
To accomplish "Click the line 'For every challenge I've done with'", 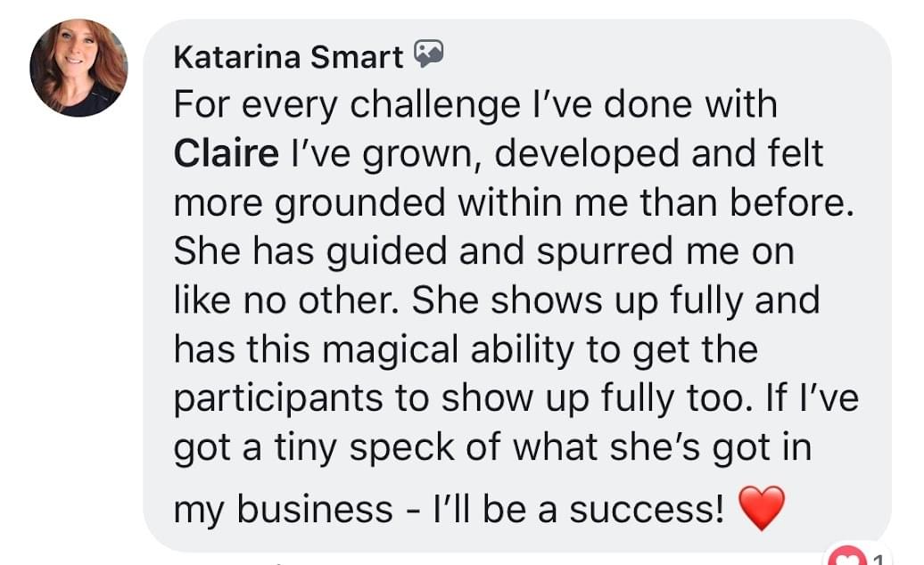I will coord(475,106).
